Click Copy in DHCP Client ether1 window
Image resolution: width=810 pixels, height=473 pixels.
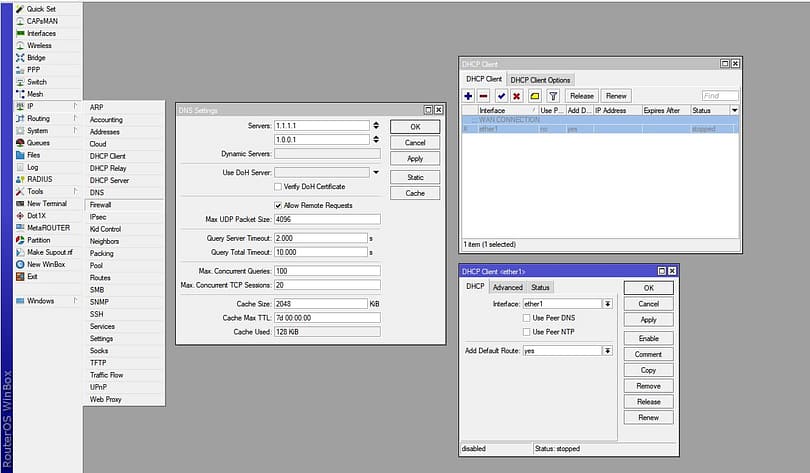pyautogui.click(x=648, y=370)
